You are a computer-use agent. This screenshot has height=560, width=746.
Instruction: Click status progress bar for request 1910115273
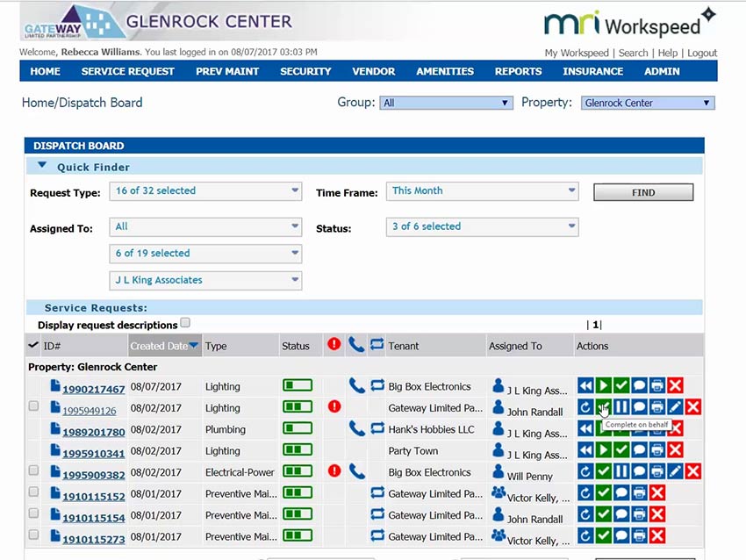point(298,535)
